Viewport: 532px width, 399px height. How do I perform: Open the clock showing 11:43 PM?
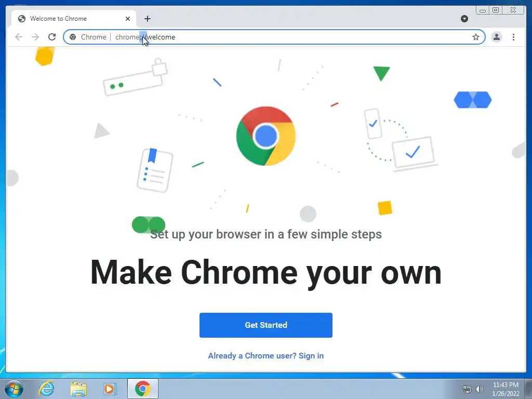pyautogui.click(x=506, y=389)
